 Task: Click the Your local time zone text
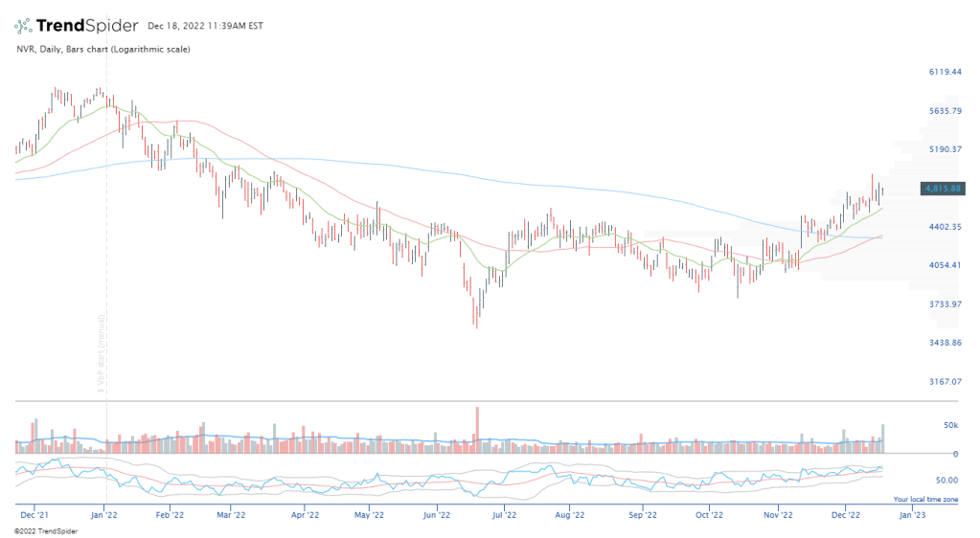tap(924, 499)
